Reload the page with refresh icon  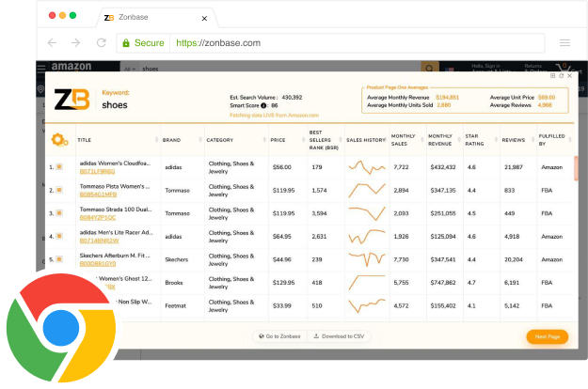[x=102, y=42]
